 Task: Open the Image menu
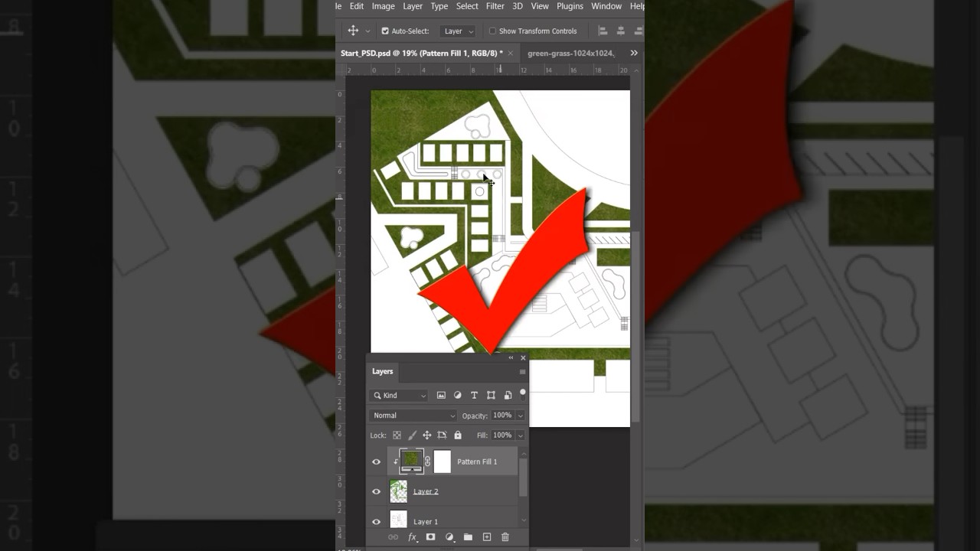pyautogui.click(x=384, y=6)
